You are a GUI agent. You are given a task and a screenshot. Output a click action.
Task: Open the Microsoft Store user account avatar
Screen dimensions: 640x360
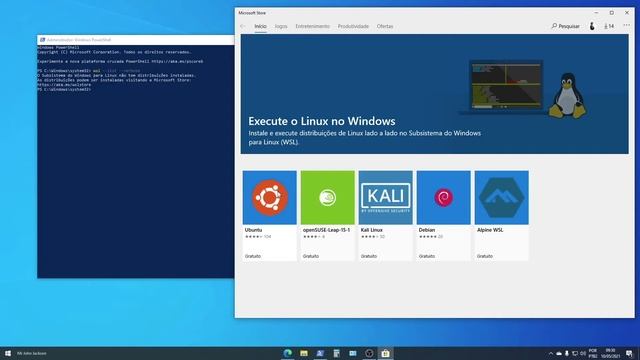click(592, 26)
